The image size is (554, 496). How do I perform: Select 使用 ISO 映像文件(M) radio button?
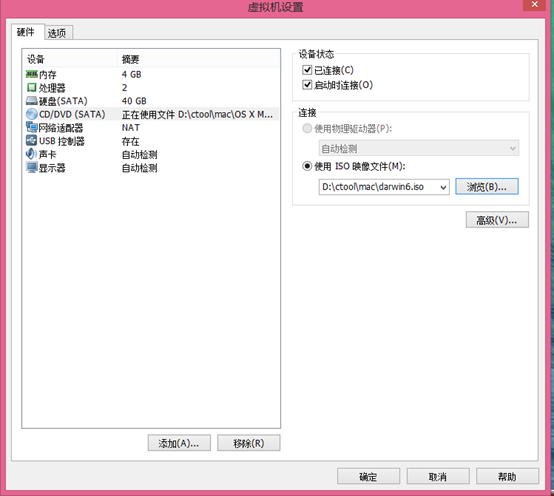point(307,166)
